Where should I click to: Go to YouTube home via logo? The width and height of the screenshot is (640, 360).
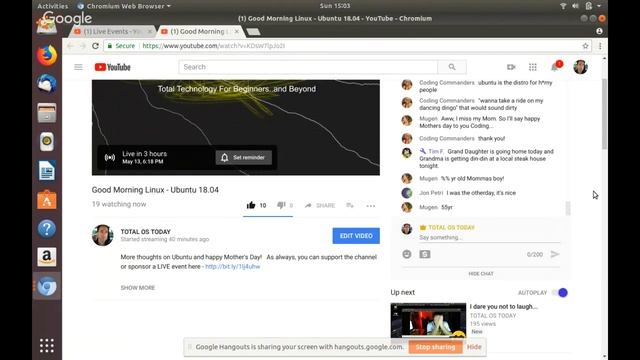(x=113, y=67)
